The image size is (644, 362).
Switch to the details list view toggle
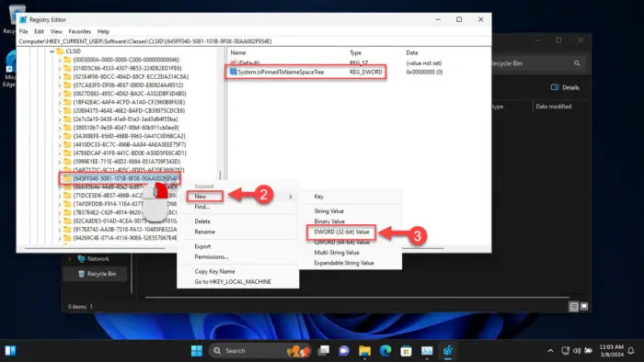point(574,306)
